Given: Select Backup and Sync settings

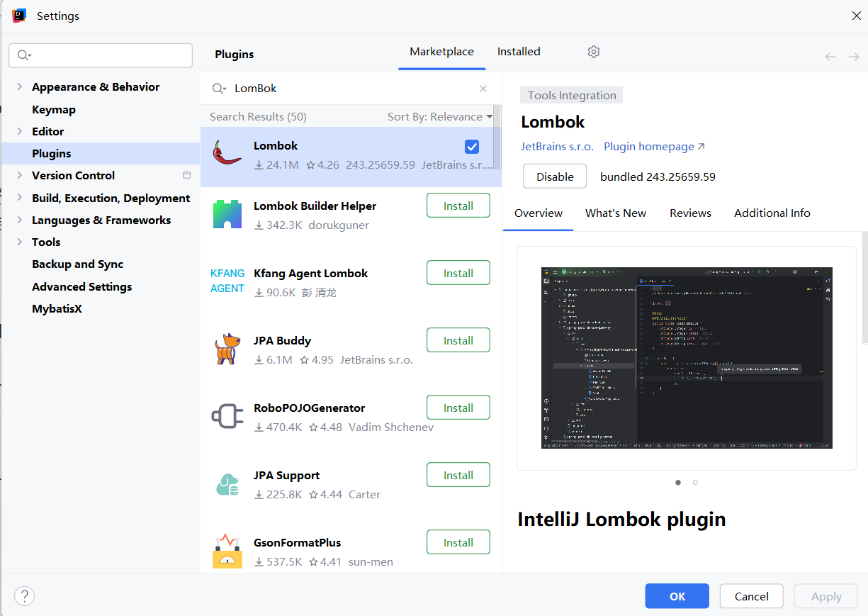Looking at the screenshot, I should pos(78,264).
